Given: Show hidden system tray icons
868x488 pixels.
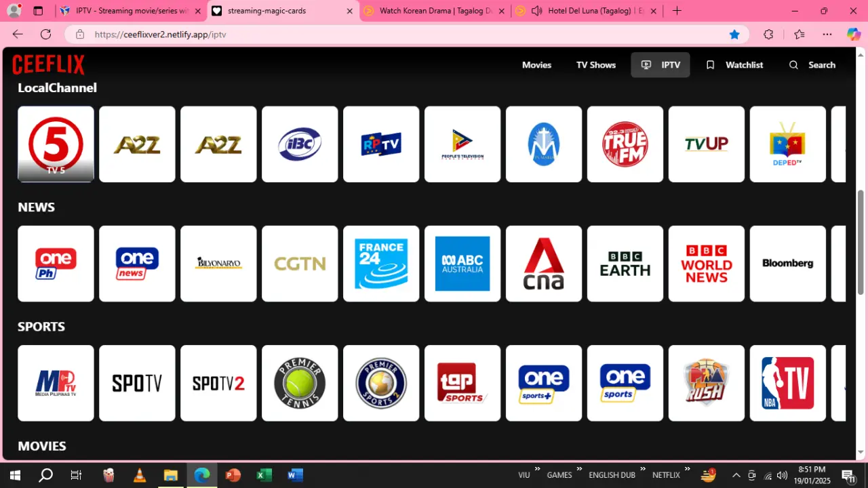Looking at the screenshot, I should 736,475.
